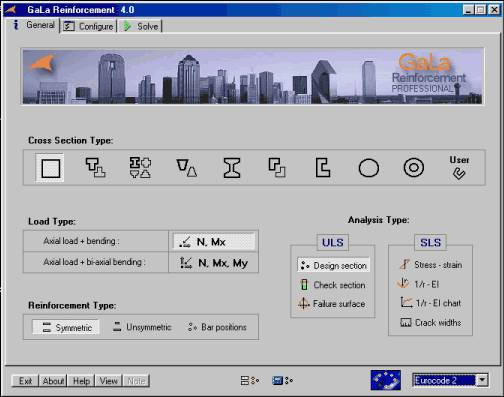
Task: Close the GaLa Reinforcement window
Action: pos(494,10)
